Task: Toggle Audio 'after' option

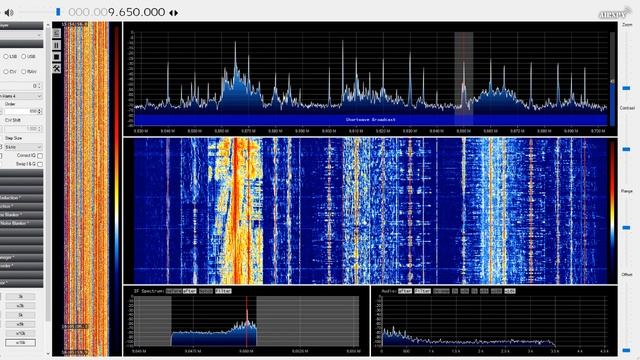Action: (405, 291)
